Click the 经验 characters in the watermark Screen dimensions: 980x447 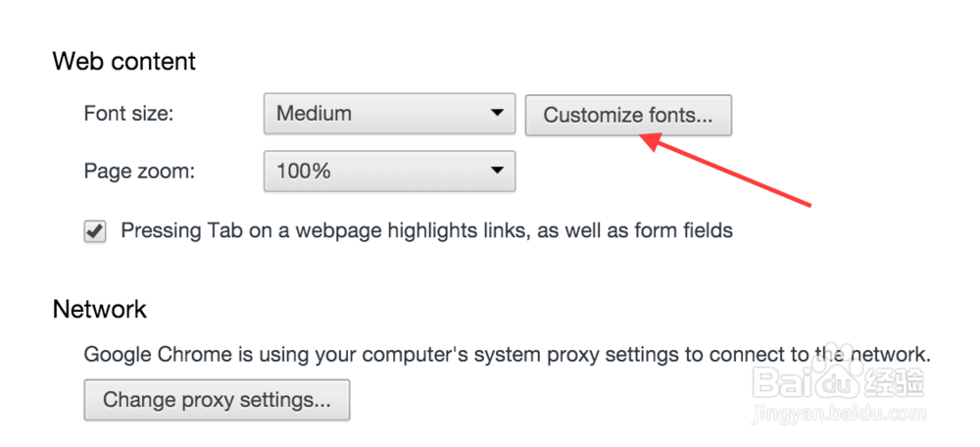click(894, 383)
